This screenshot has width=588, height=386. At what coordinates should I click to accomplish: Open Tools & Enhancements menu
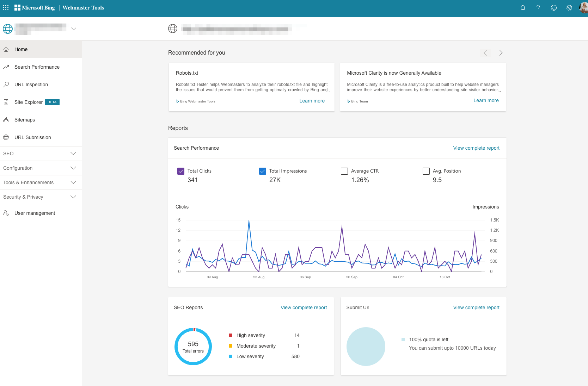[x=41, y=182]
